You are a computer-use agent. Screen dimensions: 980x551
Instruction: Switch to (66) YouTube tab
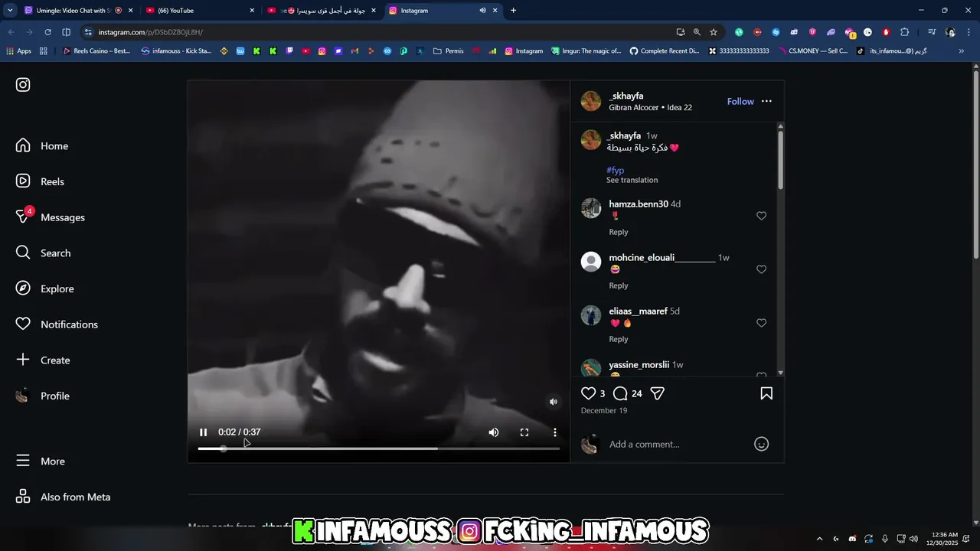coord(199,11)
